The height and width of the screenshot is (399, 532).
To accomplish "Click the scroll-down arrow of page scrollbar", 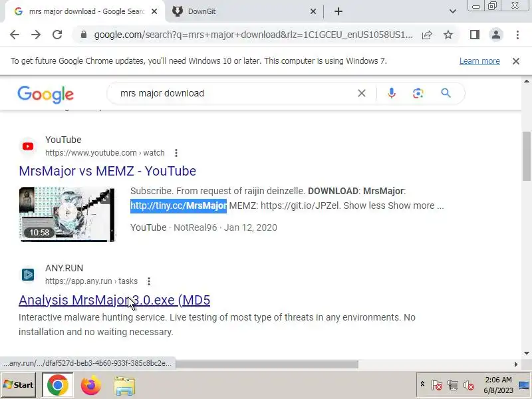I will point(527,353).
